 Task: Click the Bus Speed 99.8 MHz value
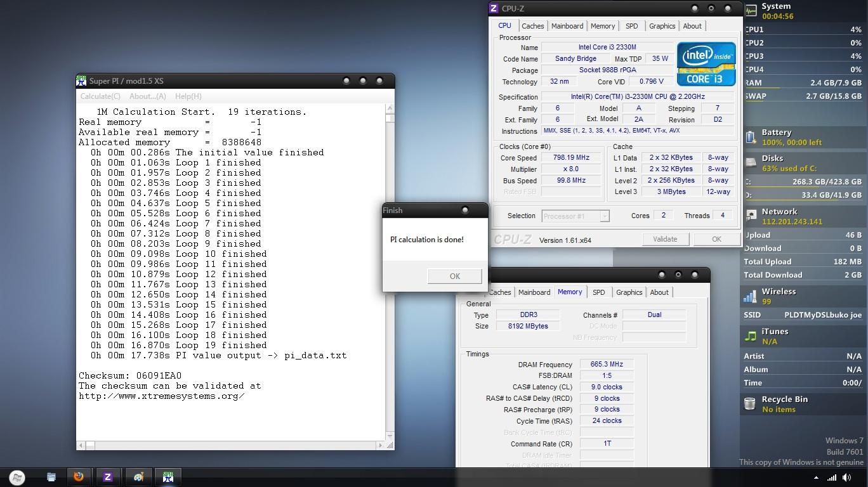[x=571, y=181]
